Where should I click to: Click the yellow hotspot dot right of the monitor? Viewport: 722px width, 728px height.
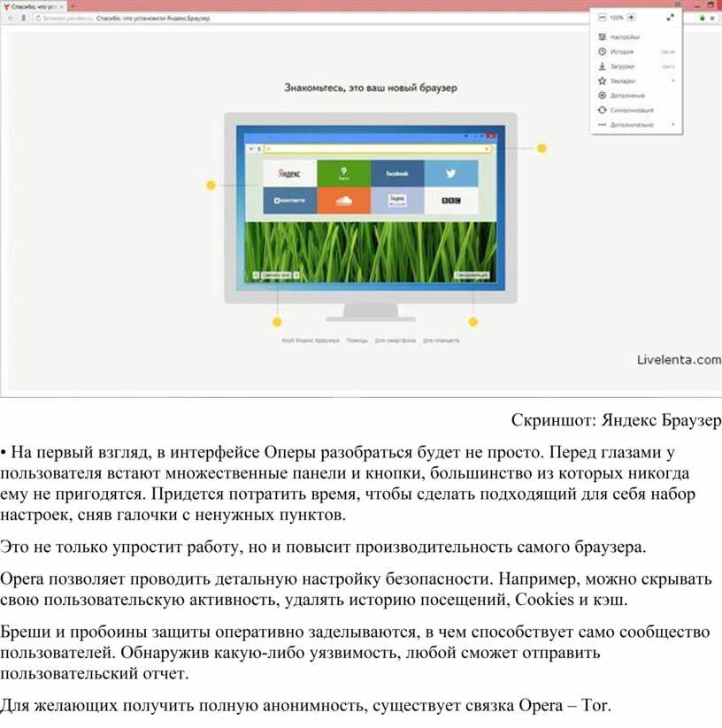coord(541,149)
